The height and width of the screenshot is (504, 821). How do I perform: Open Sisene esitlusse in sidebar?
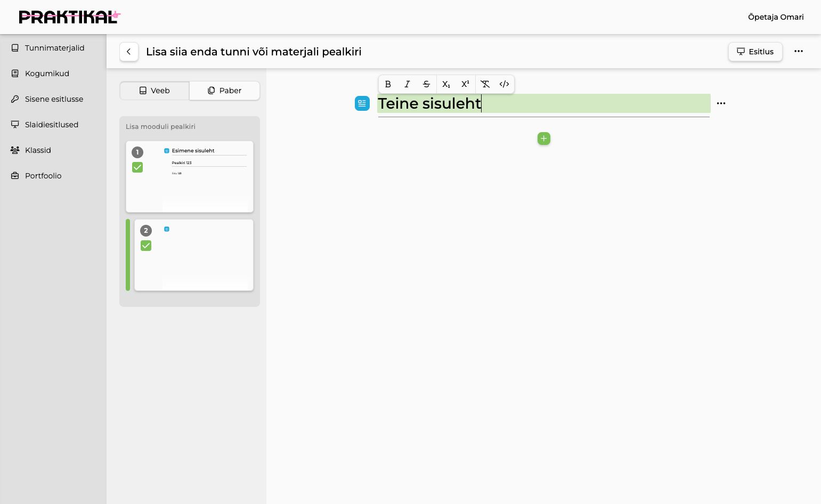[53, 99]
